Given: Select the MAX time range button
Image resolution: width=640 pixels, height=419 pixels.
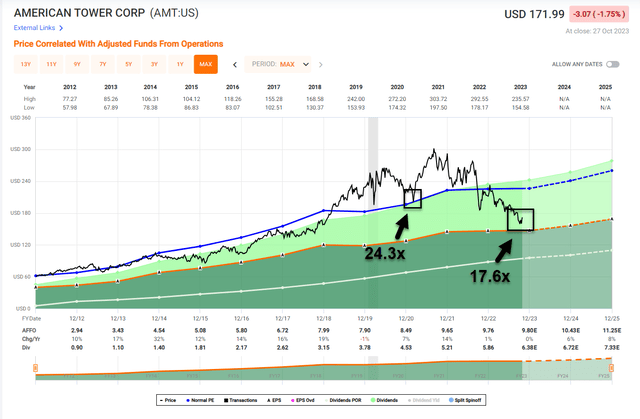Looking at the screenshot, I should (x=205, y=65).
